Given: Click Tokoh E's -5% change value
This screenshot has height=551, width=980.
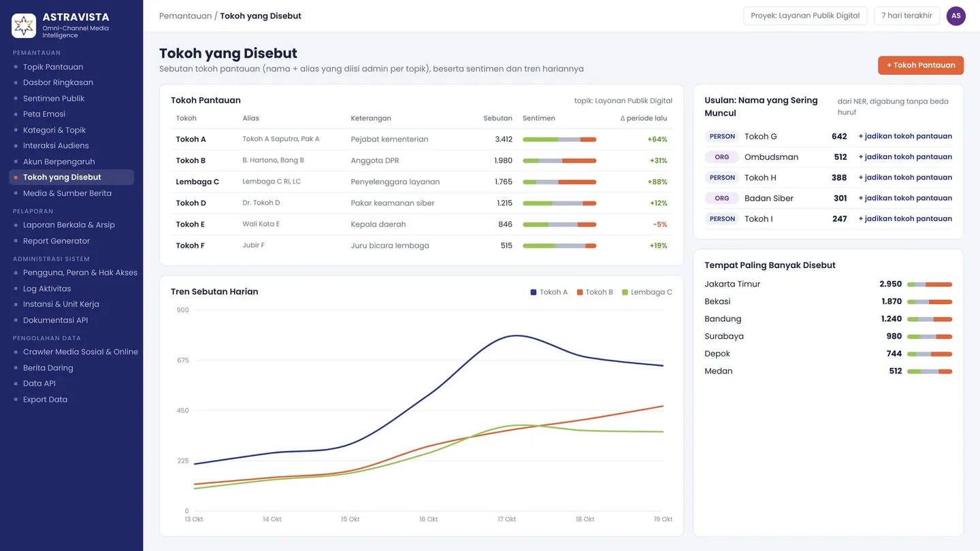Looking at the screenshot, I should coord(659,224).
